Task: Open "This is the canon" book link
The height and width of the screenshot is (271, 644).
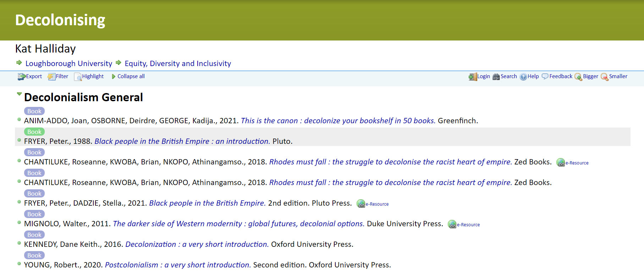Action: (338, 121)
